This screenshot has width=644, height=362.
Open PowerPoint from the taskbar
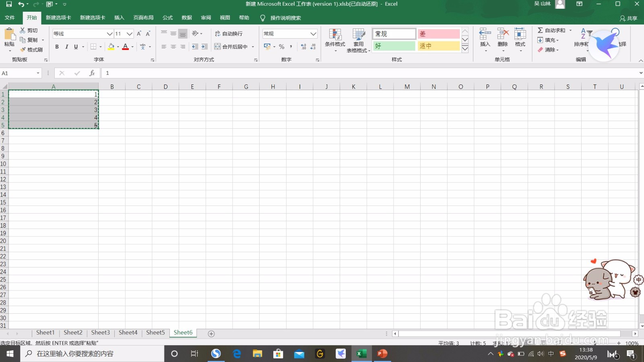382,354
